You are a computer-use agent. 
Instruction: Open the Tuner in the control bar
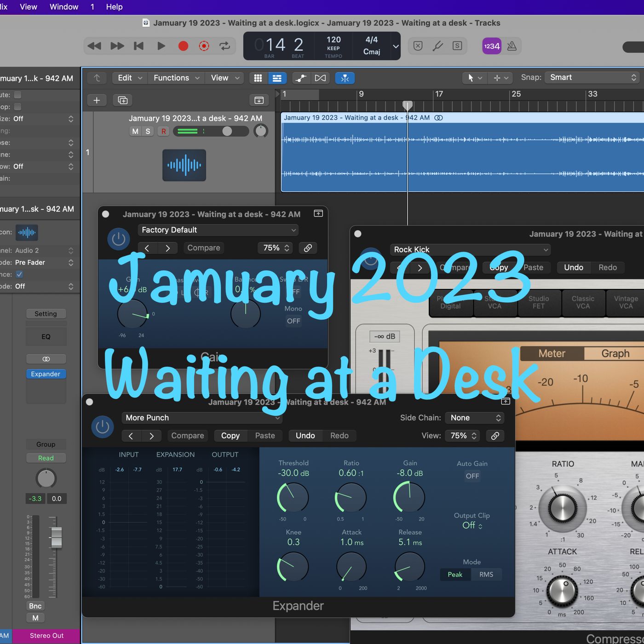coord(438,46)
